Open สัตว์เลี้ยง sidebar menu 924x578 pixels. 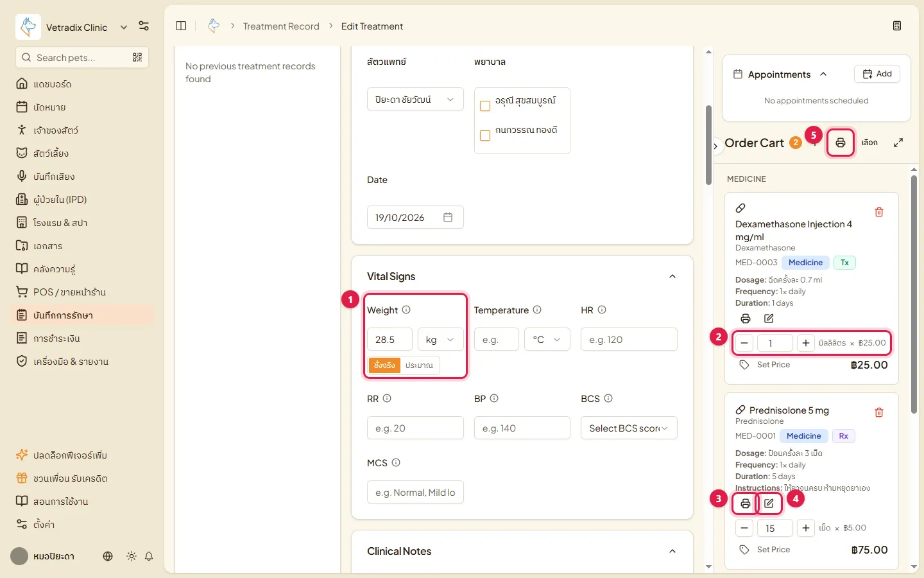tap(83, 153)
